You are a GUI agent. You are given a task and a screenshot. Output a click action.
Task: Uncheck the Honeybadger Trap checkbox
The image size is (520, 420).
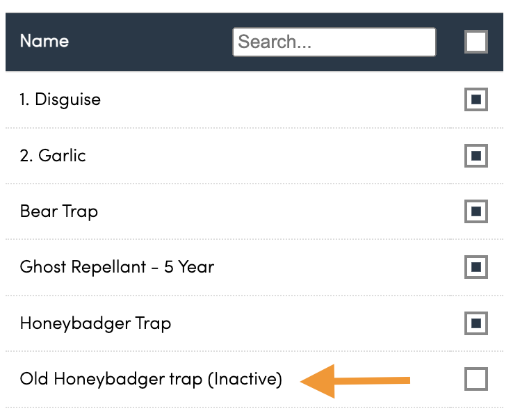476,323
